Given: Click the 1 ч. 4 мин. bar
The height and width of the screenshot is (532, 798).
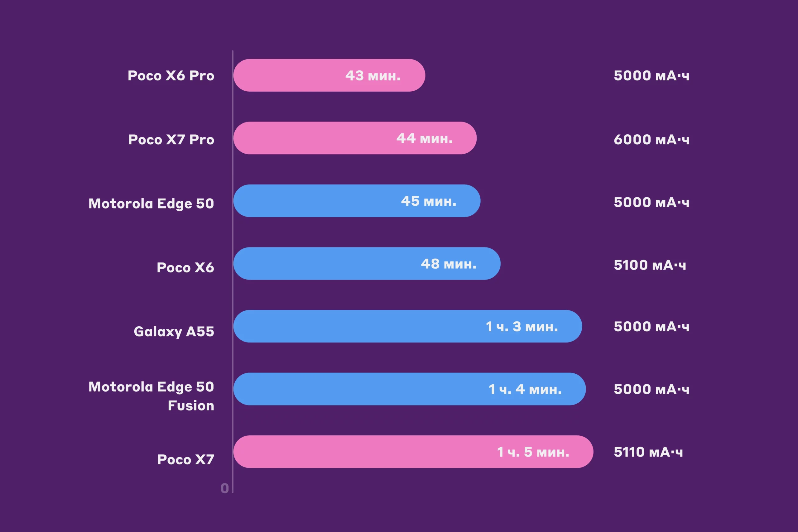Looking at the screenshot, I should pos(409,389).
